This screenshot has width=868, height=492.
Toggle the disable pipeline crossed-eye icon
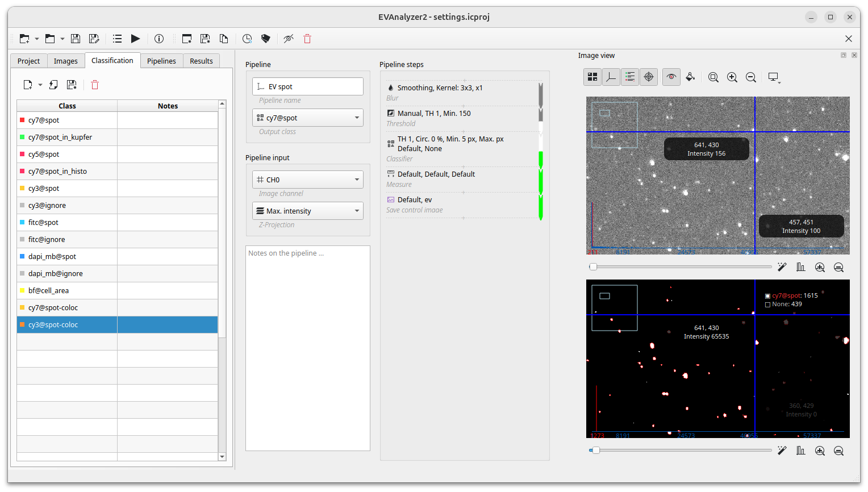[x=289, y=39]
